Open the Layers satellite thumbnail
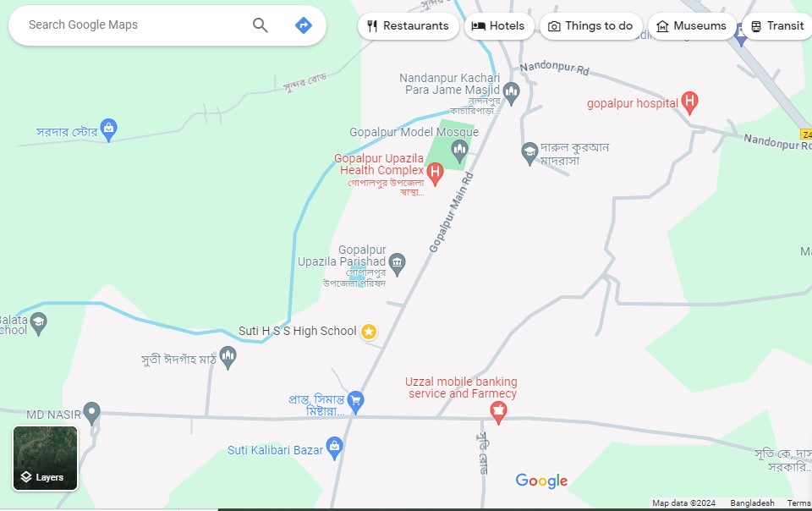The height and width of the screenshot is (511, 812). (x=45, y=459)
